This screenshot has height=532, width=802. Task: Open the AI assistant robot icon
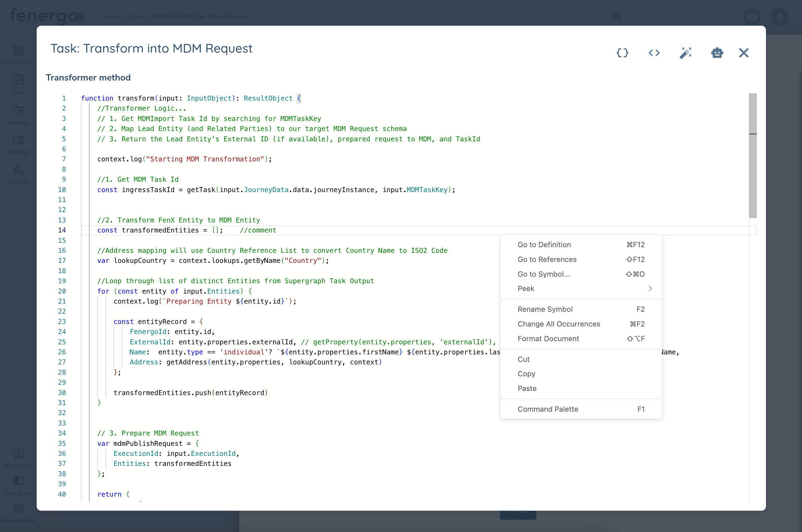(717, 53)
